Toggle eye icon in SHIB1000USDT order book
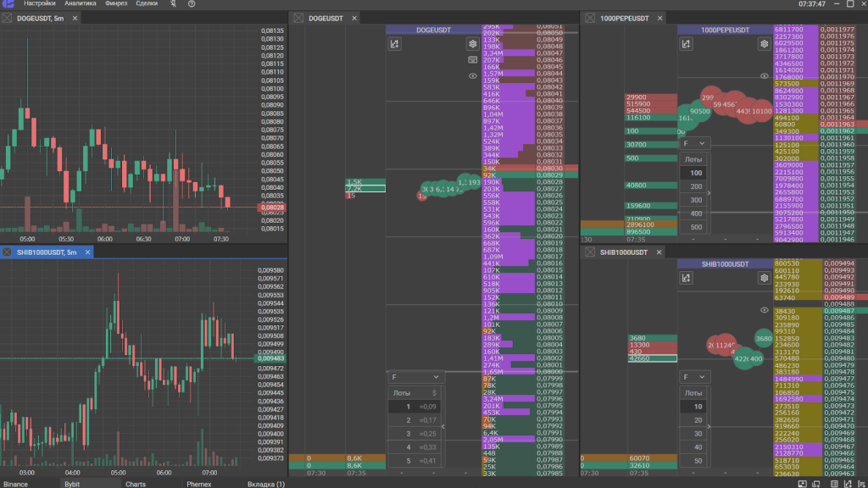Screen dimensions: 868x488 [x=765, y=311]
